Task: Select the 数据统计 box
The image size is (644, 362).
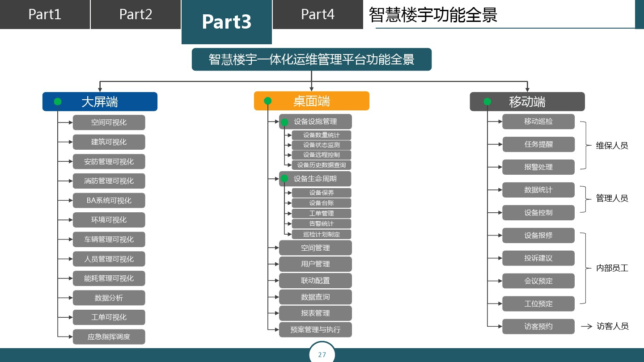Action: [x=538, y=190]
